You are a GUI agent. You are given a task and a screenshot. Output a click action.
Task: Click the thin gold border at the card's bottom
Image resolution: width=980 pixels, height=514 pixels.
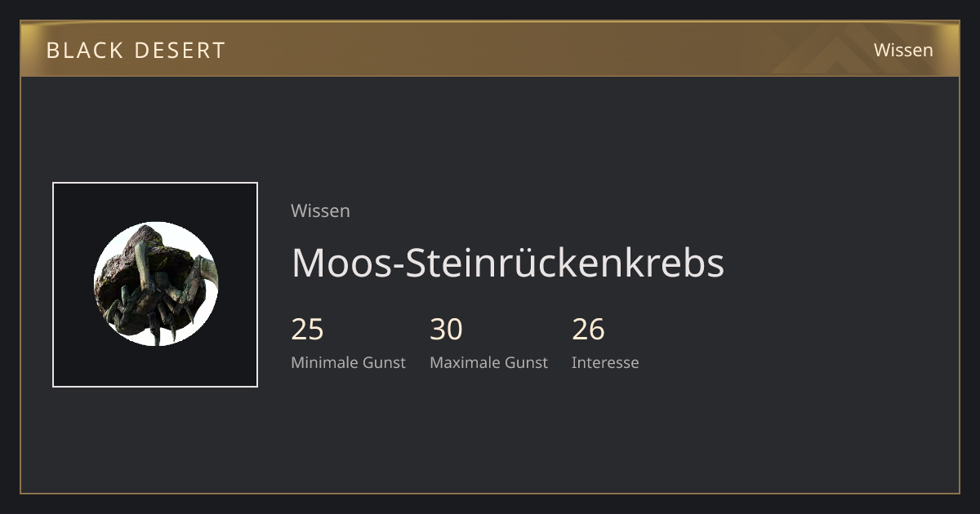[x=490, y=493]
